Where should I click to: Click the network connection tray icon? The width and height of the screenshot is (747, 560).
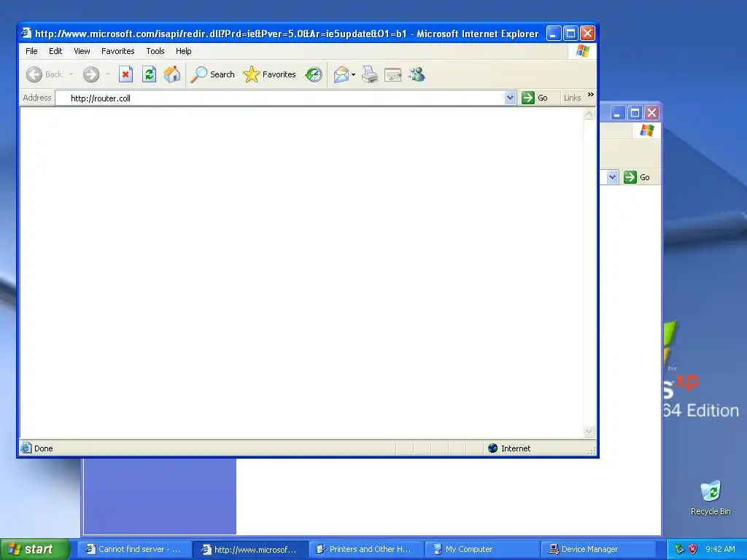[679, 549]
